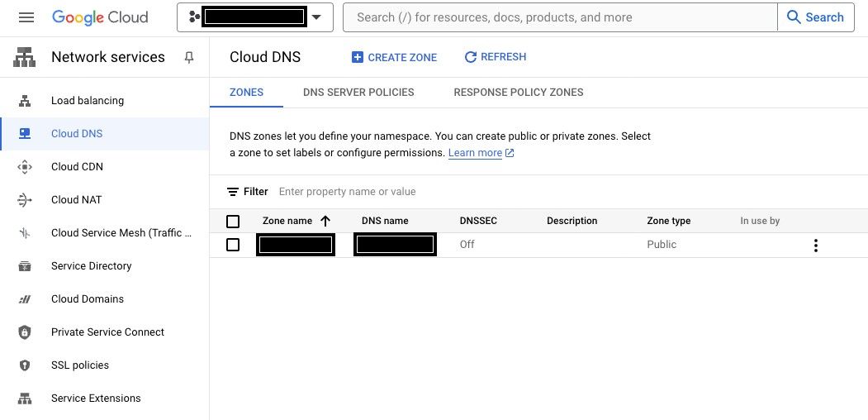The height and width of the screenshot is (420, 868).
Task: Open the hamburger navigation menu
Action: (26, 17)
